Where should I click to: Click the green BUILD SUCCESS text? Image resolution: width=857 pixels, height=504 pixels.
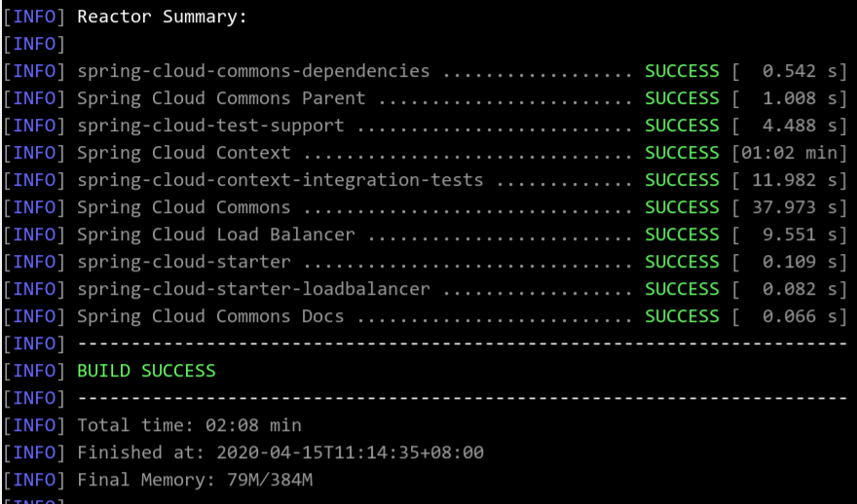click(x=146, y=372)
